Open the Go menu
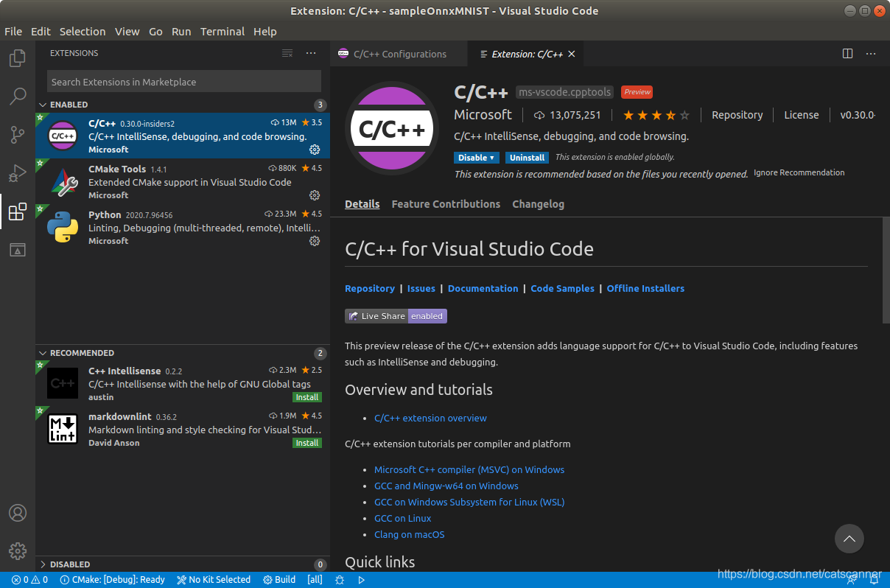This screenshot has height=588, width=890. (x=155, y=32)
